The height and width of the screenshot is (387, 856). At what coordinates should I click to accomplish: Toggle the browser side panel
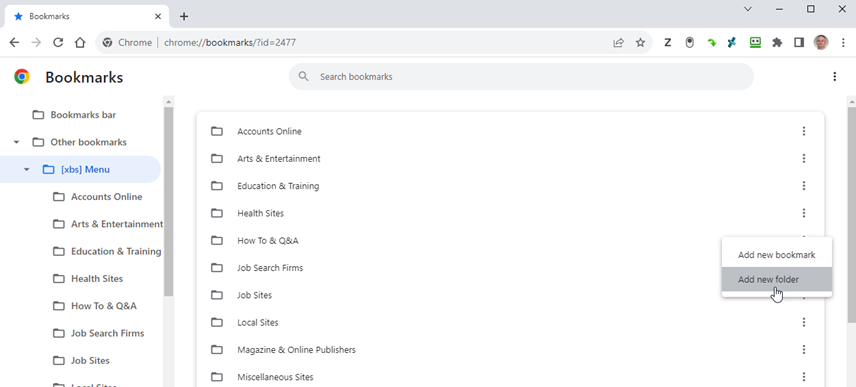pos(799,43)
